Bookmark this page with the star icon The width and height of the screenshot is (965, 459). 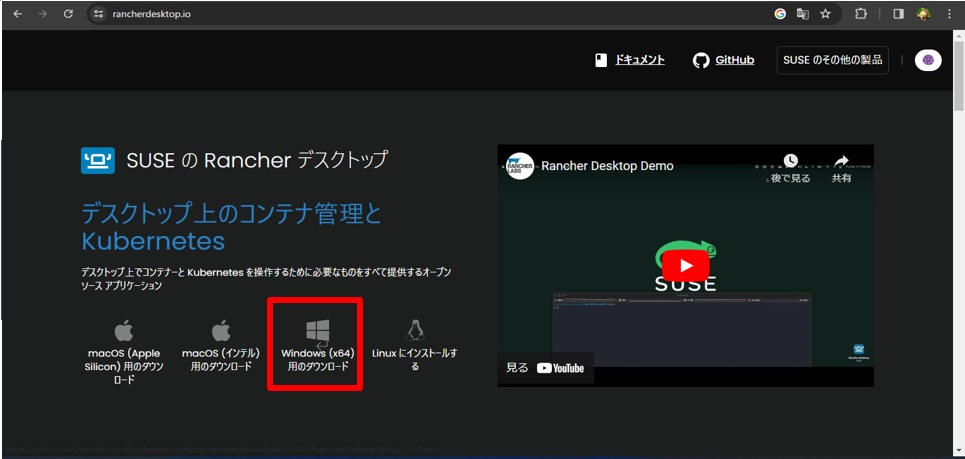coord(825,14)
